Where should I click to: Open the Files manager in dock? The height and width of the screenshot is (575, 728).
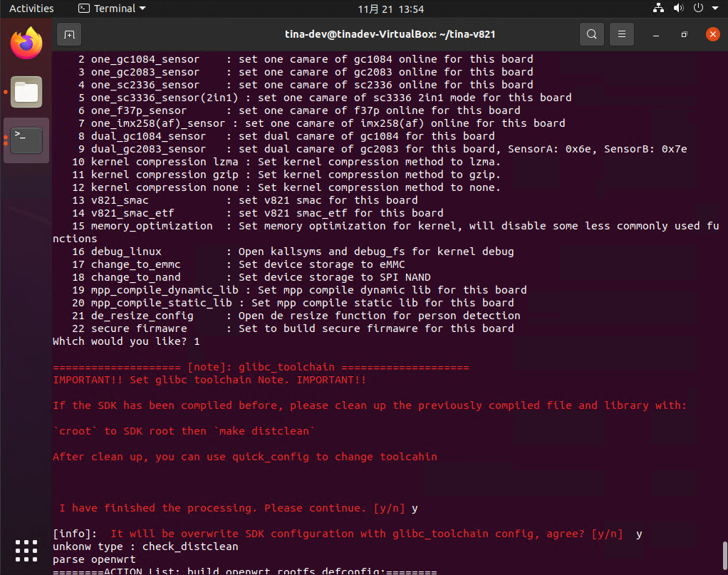click(x=26, y=92)
